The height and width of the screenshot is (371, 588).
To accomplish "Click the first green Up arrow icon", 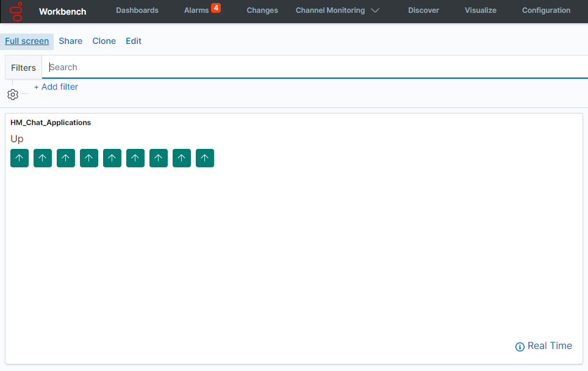I will [x=20, y=158].
